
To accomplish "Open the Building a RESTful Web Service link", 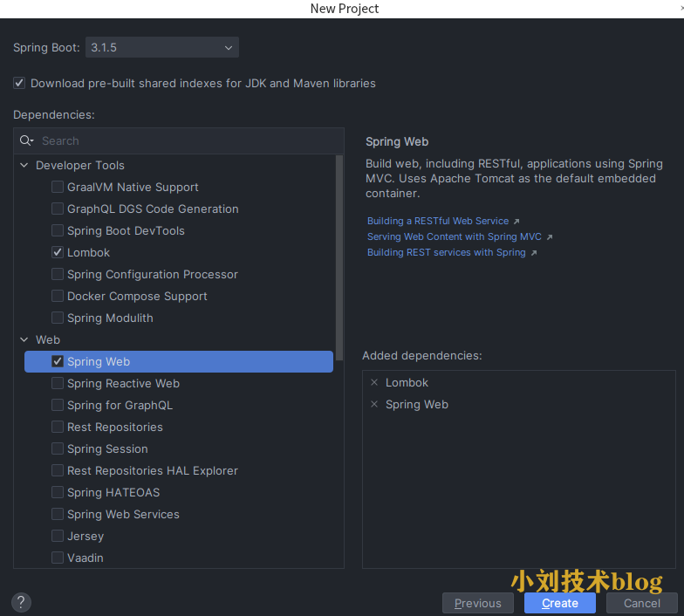I will coord(437,222).
